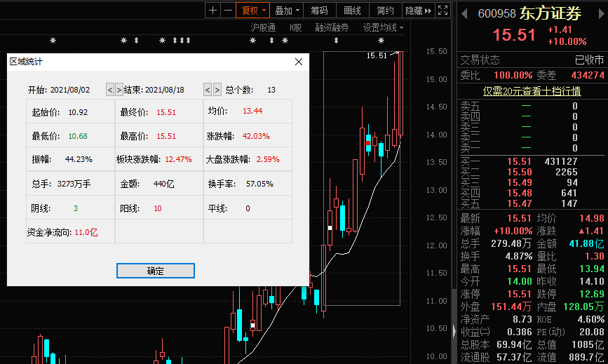Image resolution: width=608 pixels, height=364 pixels.
Task: Click the left arrow beside stock code 600958
Action: pyautogui.click(x=465, y=13)
